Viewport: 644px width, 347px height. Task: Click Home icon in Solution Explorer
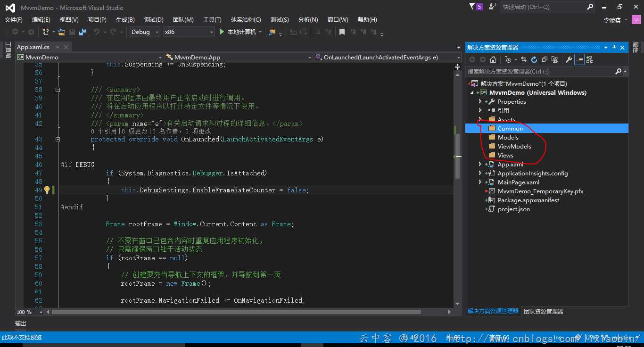click(493, 59)
